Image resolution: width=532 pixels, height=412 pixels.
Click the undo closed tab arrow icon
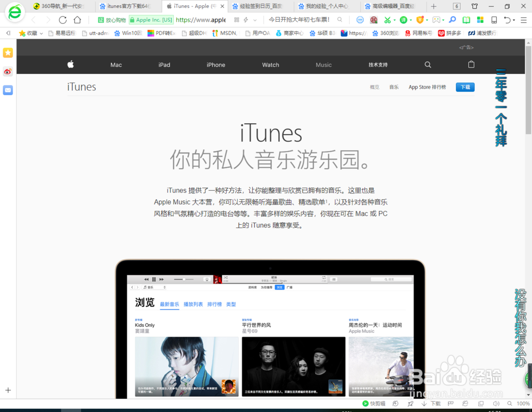pos(507,20)
